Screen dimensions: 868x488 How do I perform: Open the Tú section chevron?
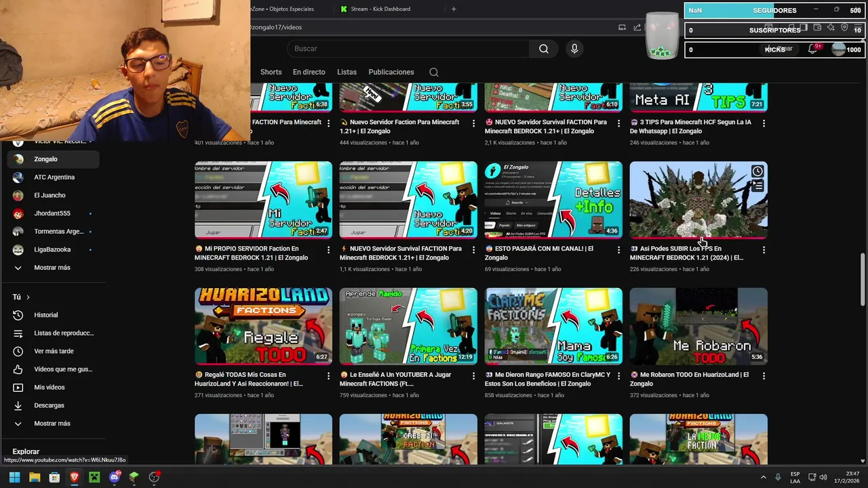coord(28,298)
